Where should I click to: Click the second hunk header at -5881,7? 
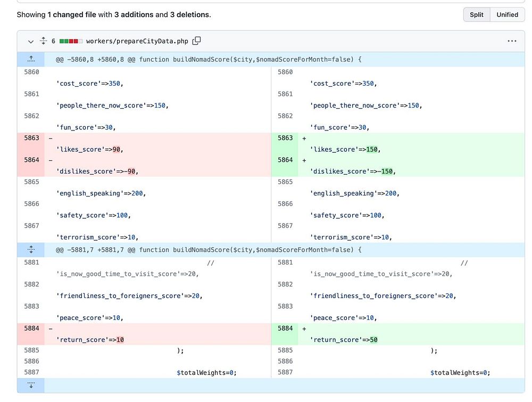point(209,249)
